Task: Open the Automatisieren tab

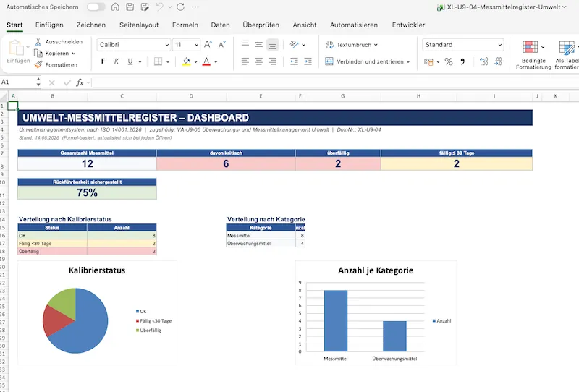Action: click(354, 25)
